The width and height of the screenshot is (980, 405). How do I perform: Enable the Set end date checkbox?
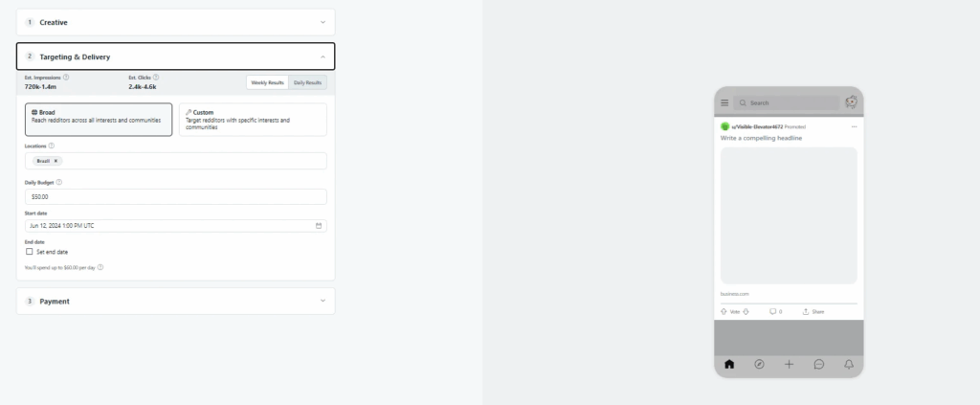click(x=30, y=252)
